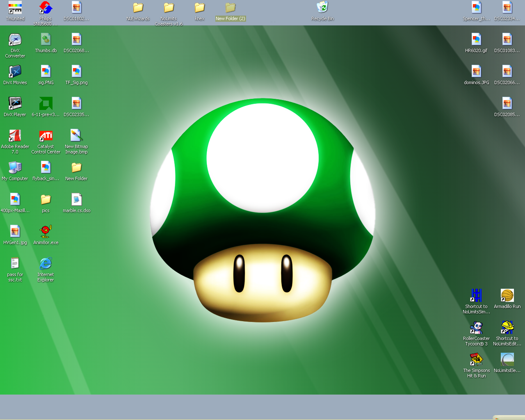This screenshot has width=525, height=420.
Task: Select the NoLimitsEle icon
Action: pos(507,359)
